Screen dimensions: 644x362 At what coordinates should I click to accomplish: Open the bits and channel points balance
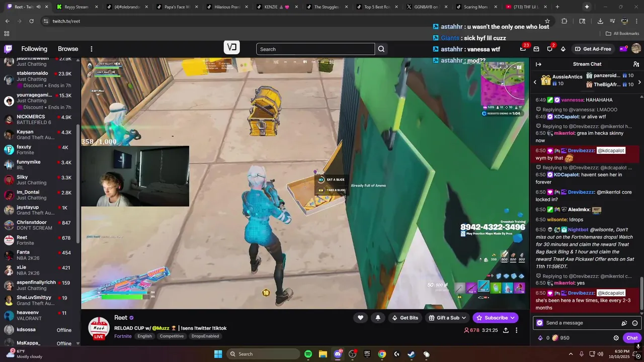553,338
